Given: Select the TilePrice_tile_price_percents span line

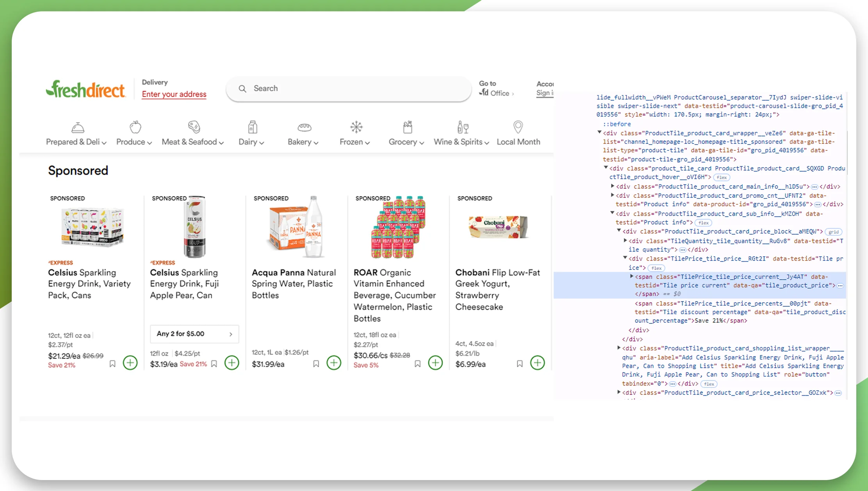Looking at the screenshot, I should (x=740, y=312).
